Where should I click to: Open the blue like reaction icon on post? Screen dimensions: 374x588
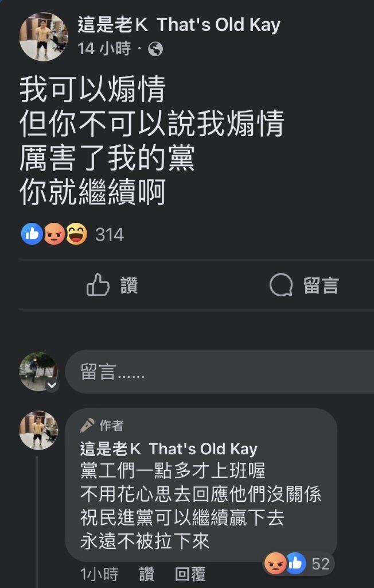click(x=32, y=234)
